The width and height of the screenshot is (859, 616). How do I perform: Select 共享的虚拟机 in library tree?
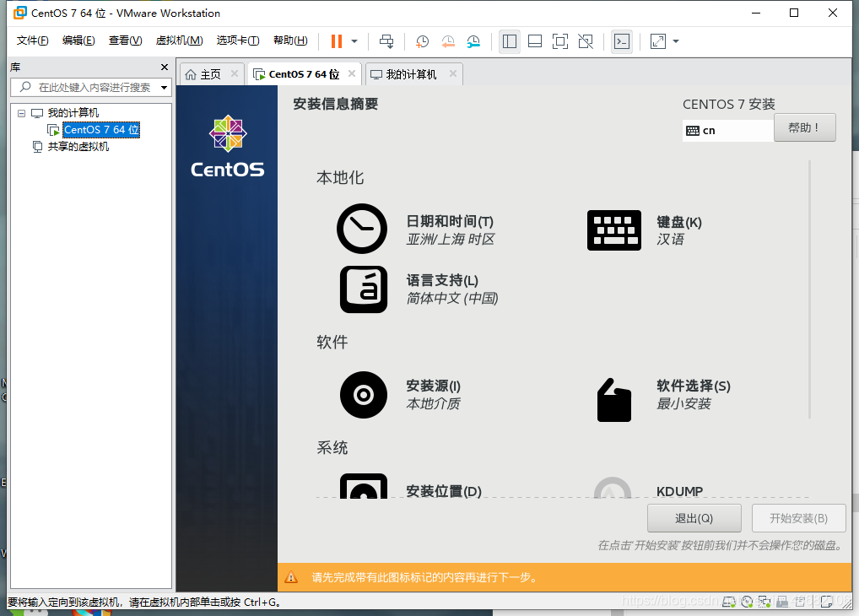click(x=78, y=146)
